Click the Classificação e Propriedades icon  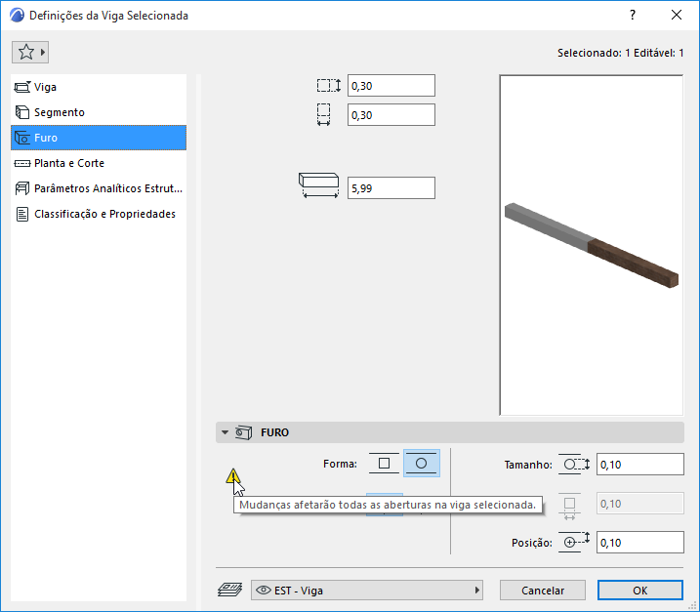(22, 215)
